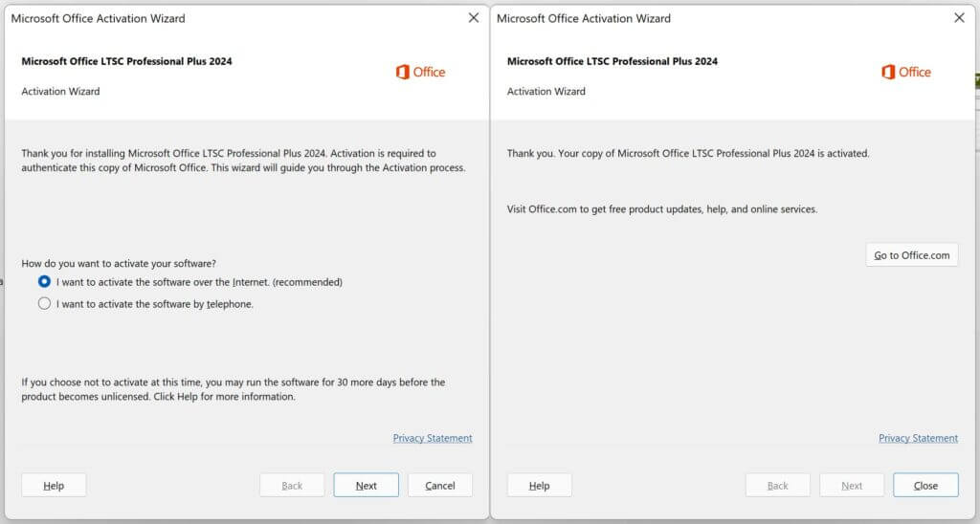980x524 pixels.
Task: Click the Office logo in left wizard
Action: (421, 72)
